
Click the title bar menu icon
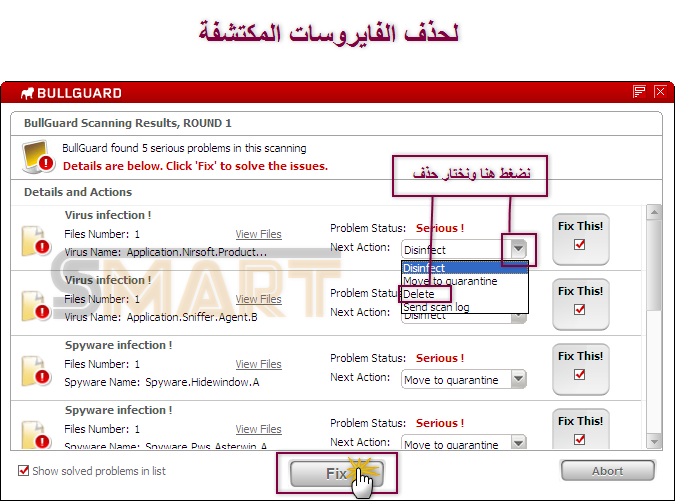tap(639, 92)
